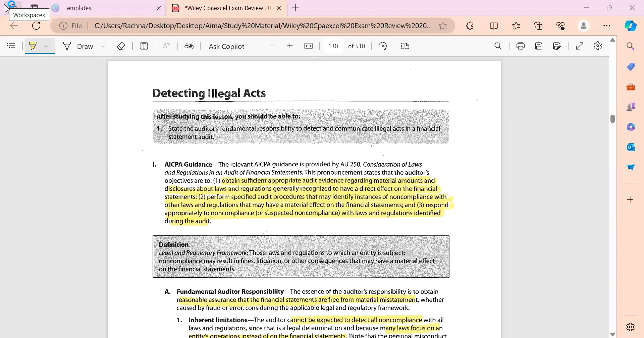The image size is (644, 338).
Task: Switch to Page view layout
Action: tap(405, 46)
